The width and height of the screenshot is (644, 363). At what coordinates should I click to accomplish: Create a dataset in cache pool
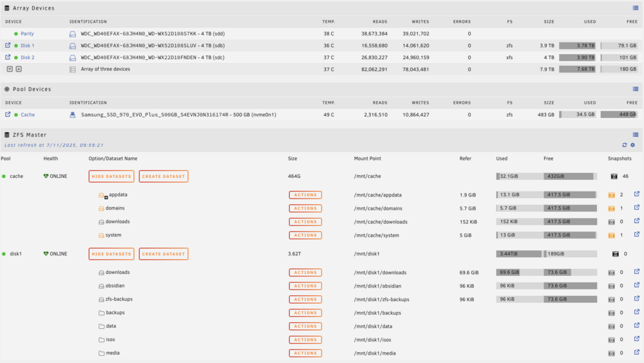tap(164, 177)
